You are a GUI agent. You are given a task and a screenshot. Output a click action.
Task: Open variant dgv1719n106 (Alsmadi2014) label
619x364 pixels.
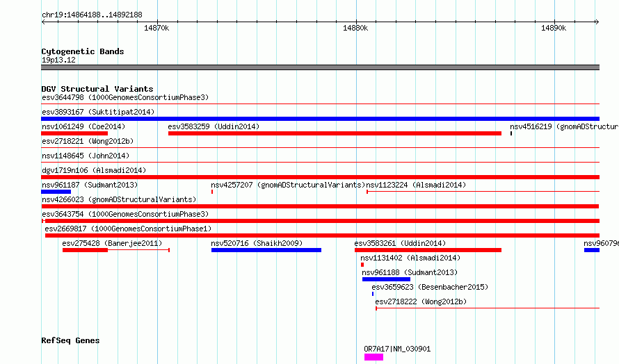pos(94,170)
